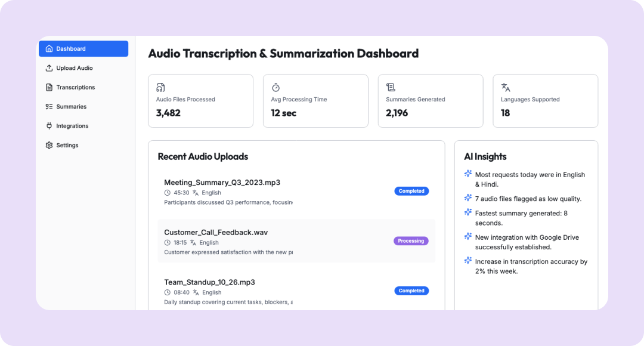Select the Customer_Call_Feedback.wav row
The width and height of the screenshot is (644, 346).
click(x=216, y=232)
